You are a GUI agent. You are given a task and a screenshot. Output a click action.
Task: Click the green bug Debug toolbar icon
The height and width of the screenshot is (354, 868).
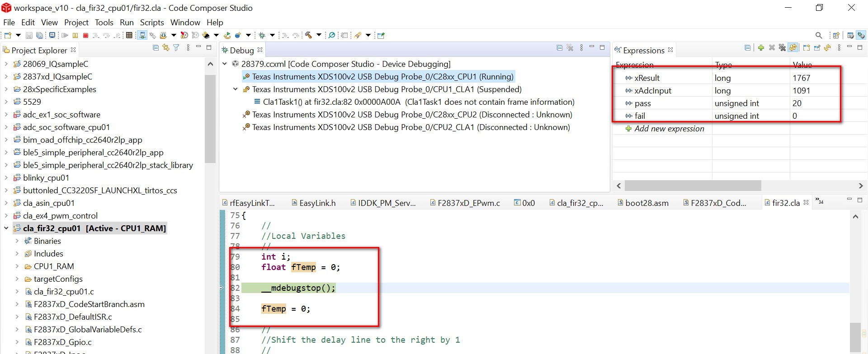click(262, 35)
